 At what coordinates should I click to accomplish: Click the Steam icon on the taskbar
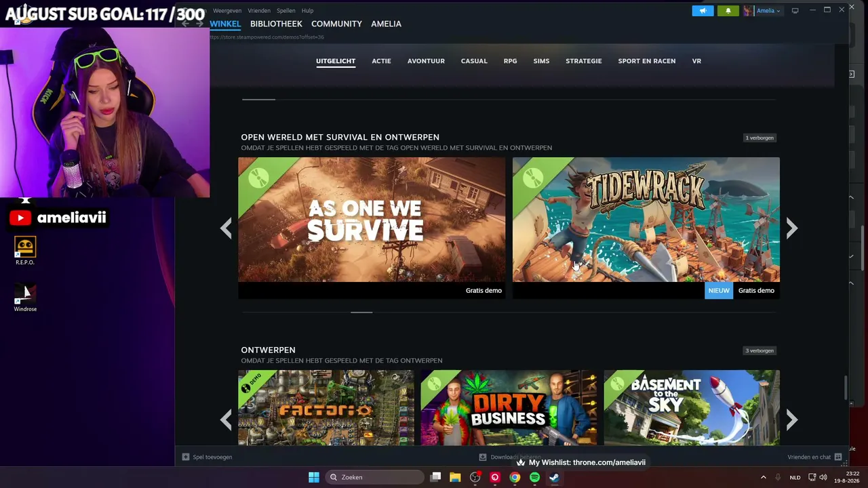[554, 477]
